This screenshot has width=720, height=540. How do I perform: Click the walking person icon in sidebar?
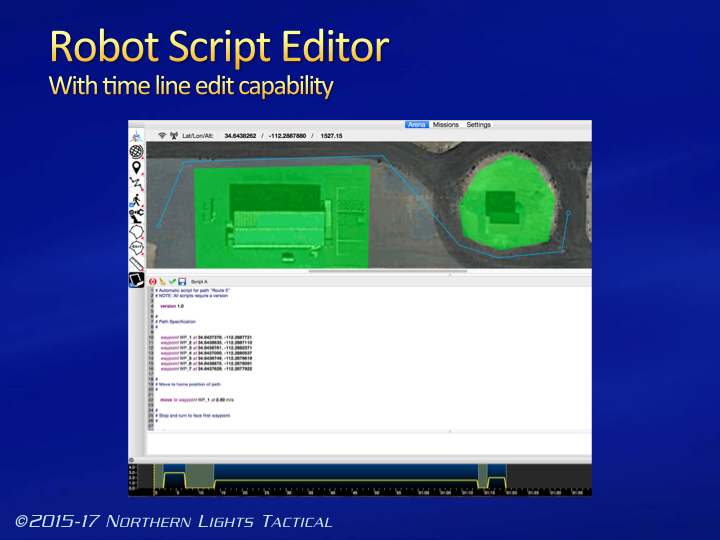pyautogui.click(x=136, y=199)
